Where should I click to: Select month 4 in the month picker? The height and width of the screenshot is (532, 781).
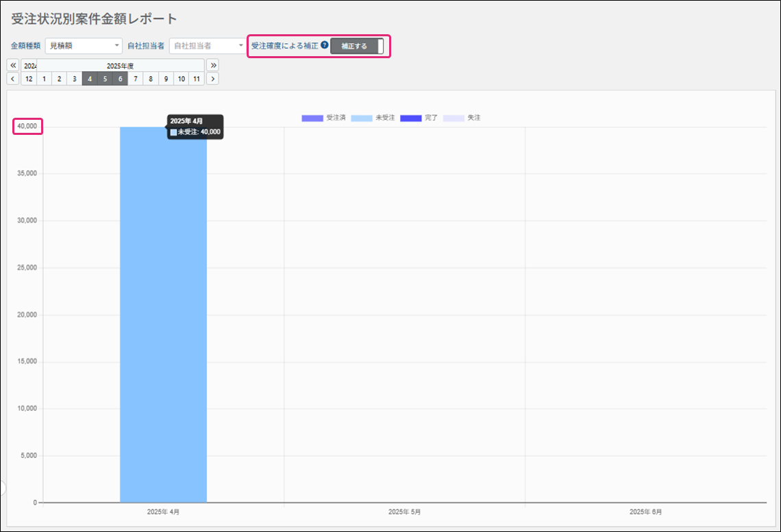pos(90,79)
